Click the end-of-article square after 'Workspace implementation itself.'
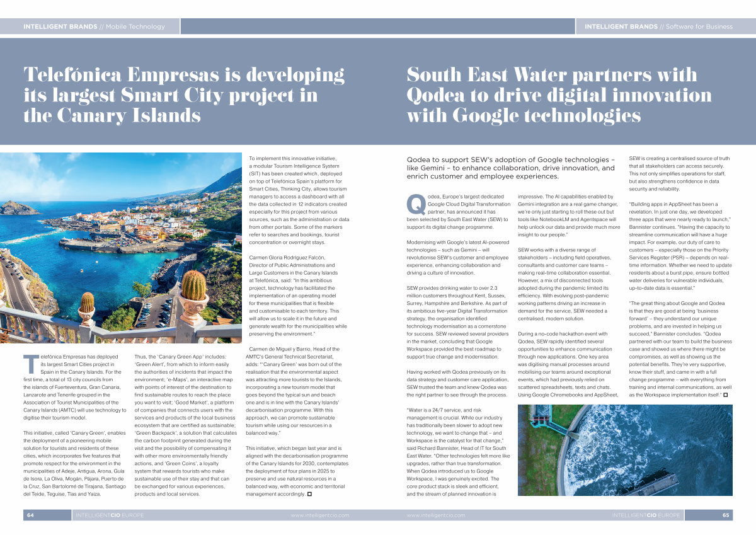Image resolution: width=756 pixels, height=535 pixels. pos(726,394)
